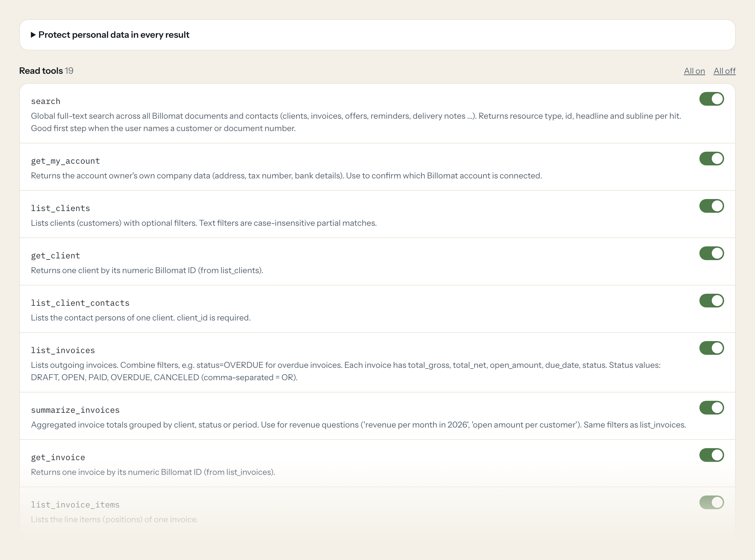Disable the list_invoices toggle

point(711,348)
